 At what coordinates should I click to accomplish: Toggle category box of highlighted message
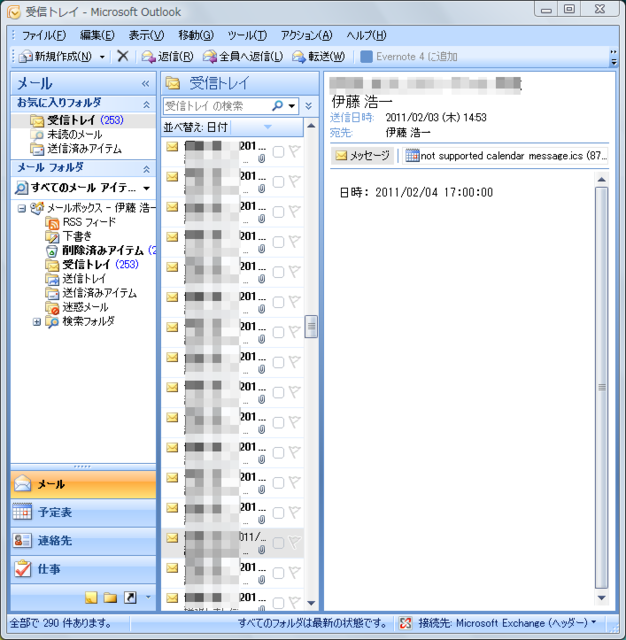click(x=278, y=543)
